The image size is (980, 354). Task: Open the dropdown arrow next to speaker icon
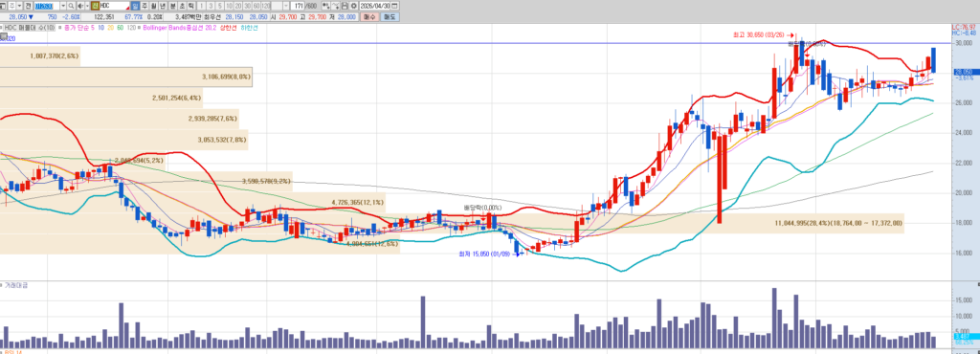pos(87,6)
